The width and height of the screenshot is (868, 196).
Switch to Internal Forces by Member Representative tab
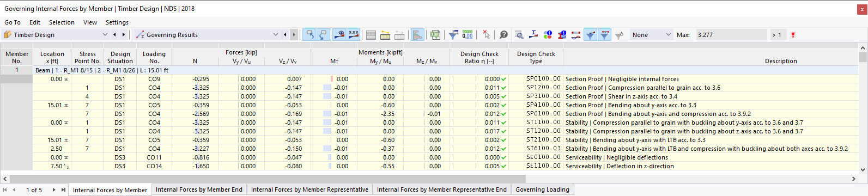coord(309,189)
